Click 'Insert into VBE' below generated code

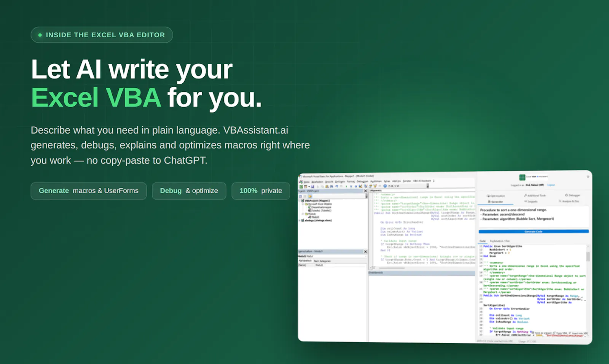click(x=578, y=333)
